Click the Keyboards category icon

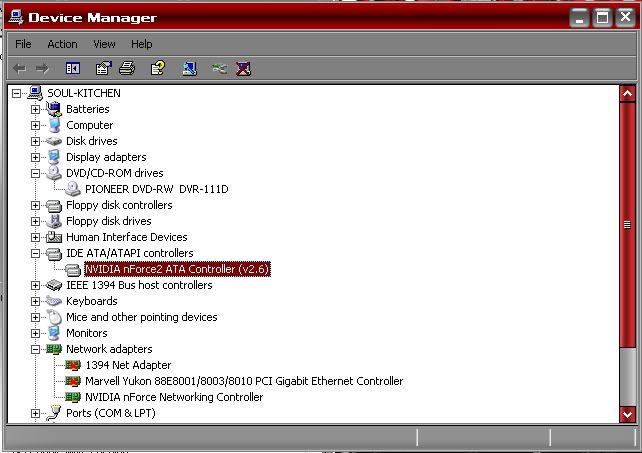54,301
